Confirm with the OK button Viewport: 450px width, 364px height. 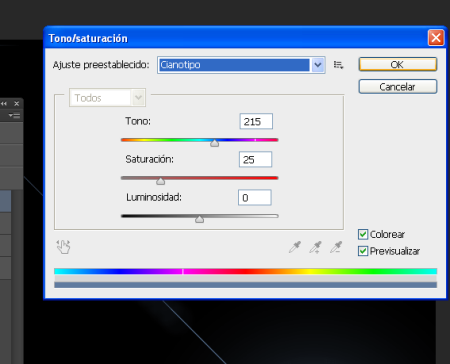coord(397,64)
